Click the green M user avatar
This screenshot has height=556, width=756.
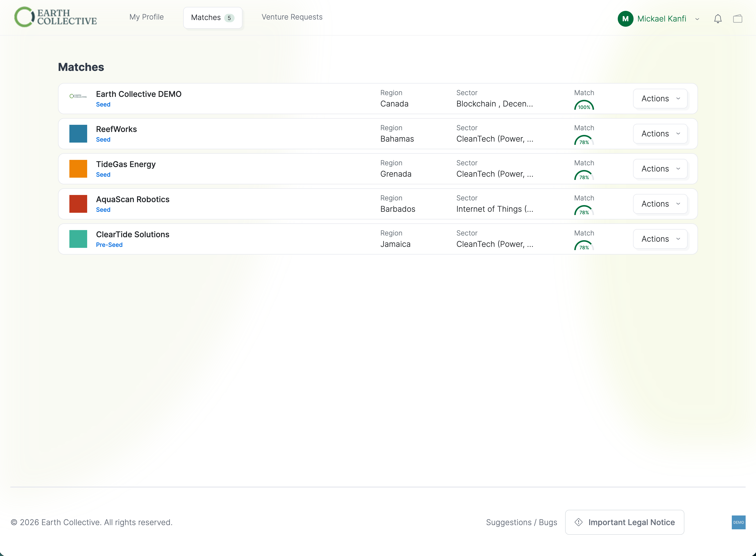pos(626,19)
